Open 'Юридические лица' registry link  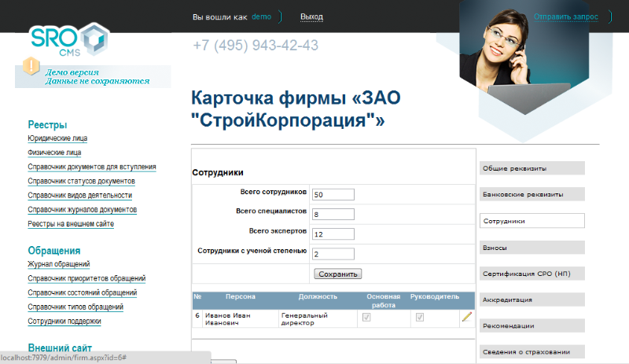[x=57, y=138]
